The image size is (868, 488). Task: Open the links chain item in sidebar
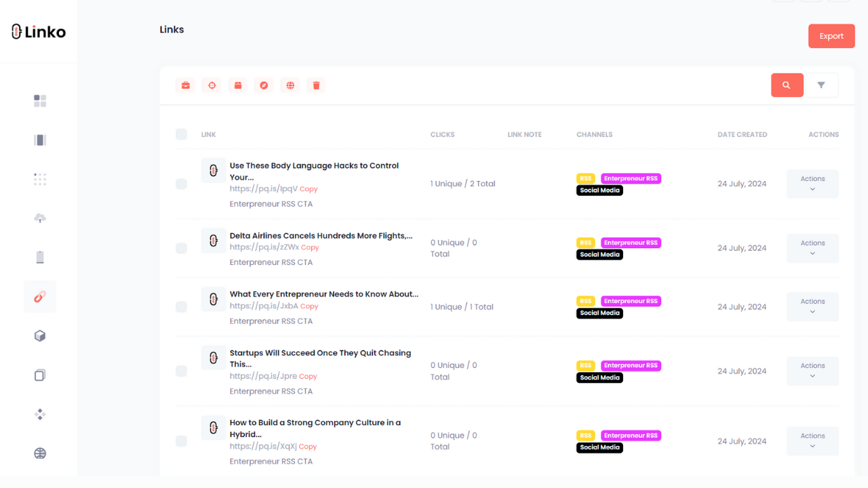point(40,297)
